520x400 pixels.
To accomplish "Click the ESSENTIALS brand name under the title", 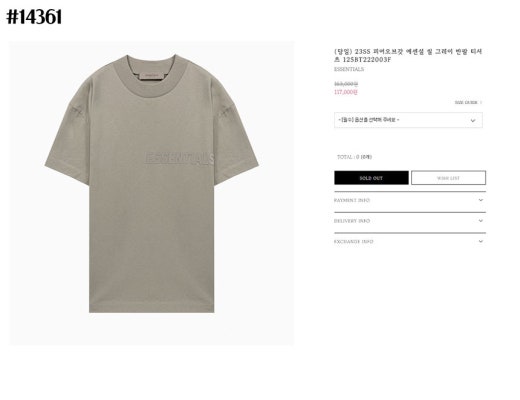I will click(349, 69).
